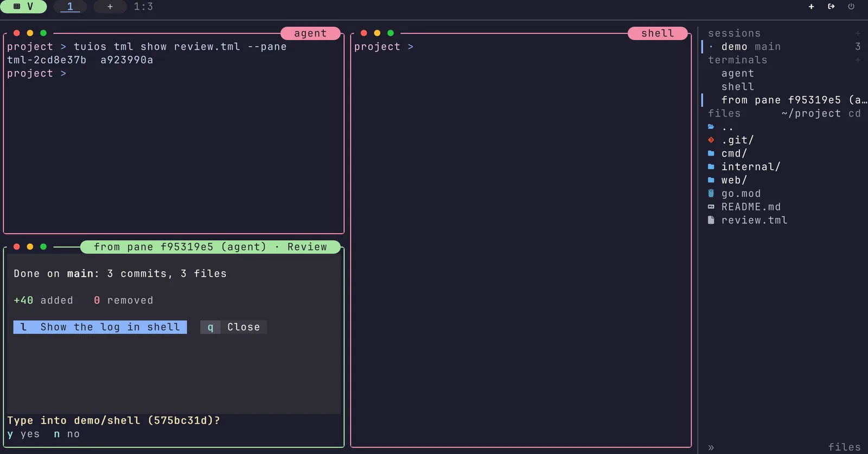Click 'Show the log in shell' button
The image size is (868, 454).
[100, 327]
